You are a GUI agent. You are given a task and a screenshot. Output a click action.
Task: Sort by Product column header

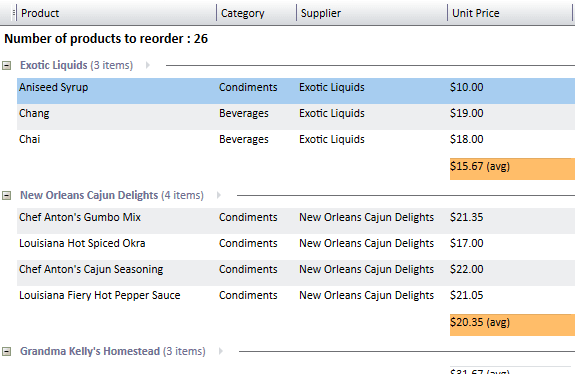[x=116, y=13]
